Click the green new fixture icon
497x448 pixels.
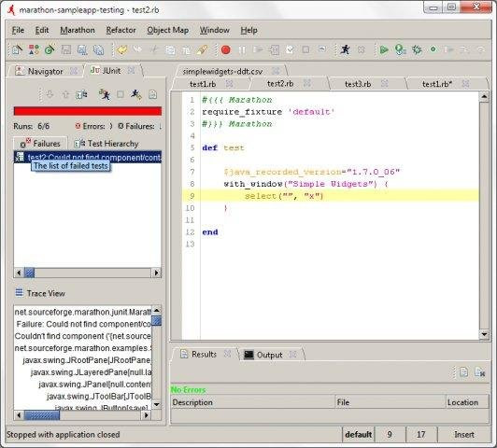(50, 49)
